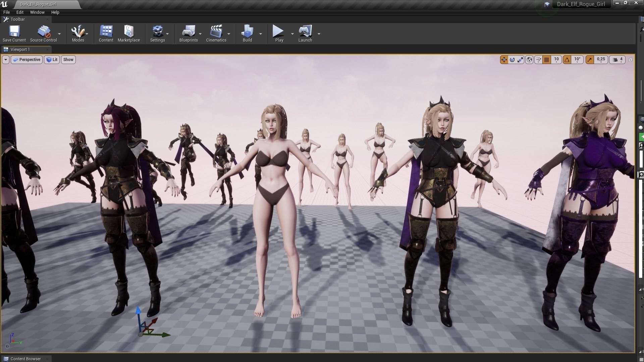Viewport: 644px width, 362px height.
Task: Expand Build options dropdown arrow
Action: (261, 34)
